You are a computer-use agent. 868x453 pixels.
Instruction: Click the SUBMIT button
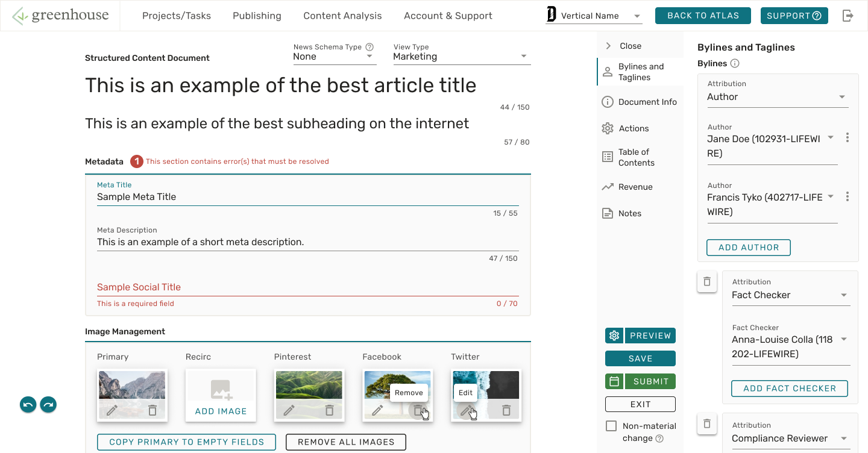(x=650, y=381)
